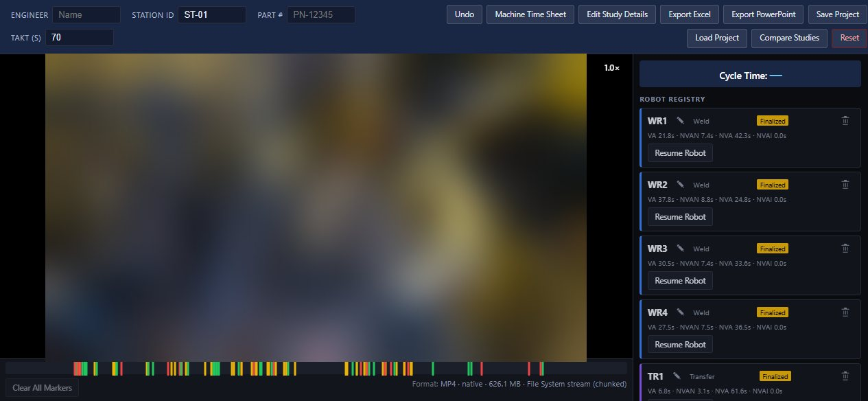Click the WR1 Weld type label
The image size is (868, 401).
pos(701,121)
